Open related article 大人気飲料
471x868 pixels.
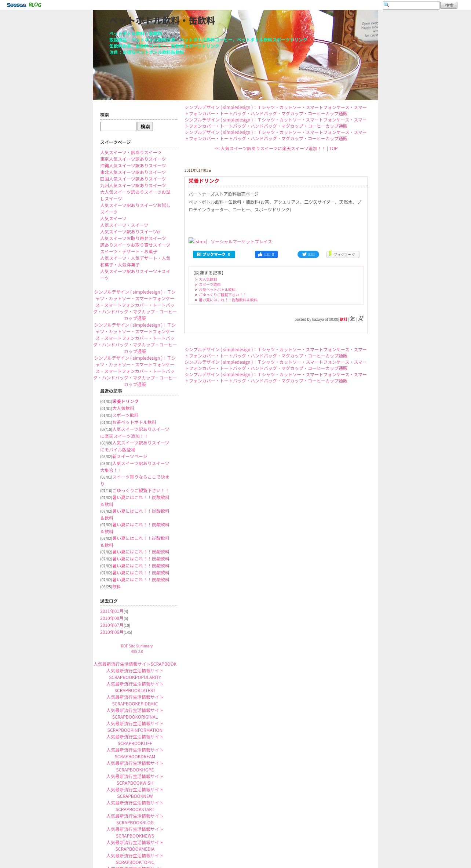click(208, 279)
